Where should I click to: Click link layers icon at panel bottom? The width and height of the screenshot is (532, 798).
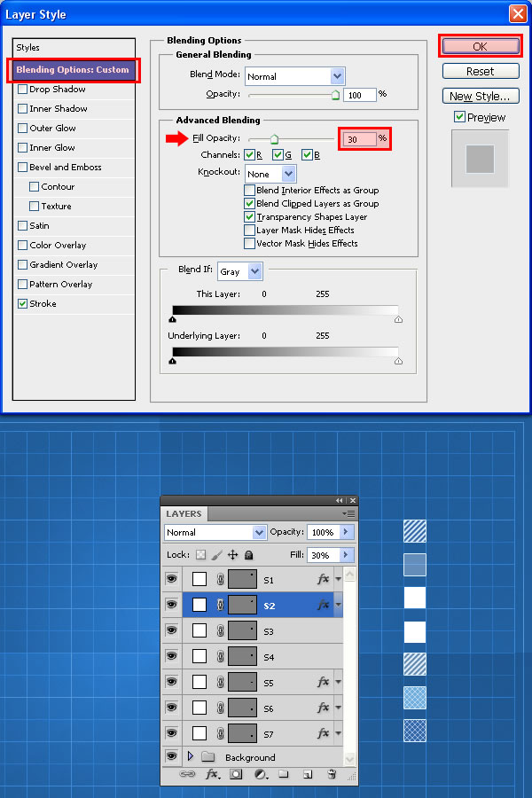(x=187, y=774)
